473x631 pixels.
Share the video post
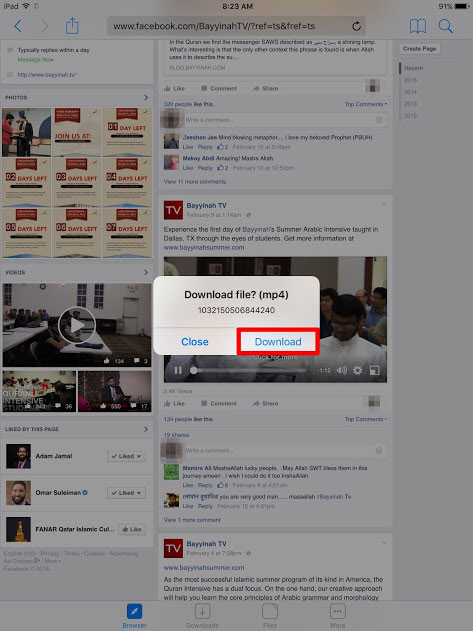tap(265, 403)
